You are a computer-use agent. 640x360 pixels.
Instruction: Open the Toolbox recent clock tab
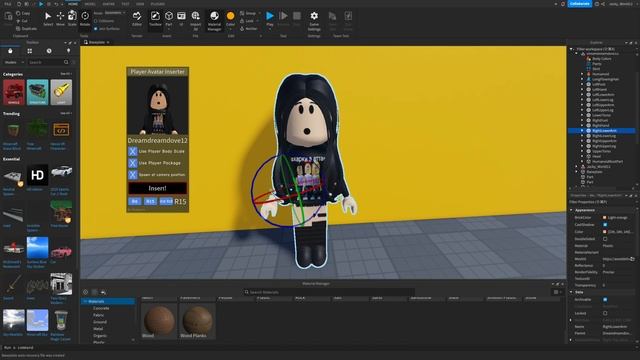(x=49, y=51)
